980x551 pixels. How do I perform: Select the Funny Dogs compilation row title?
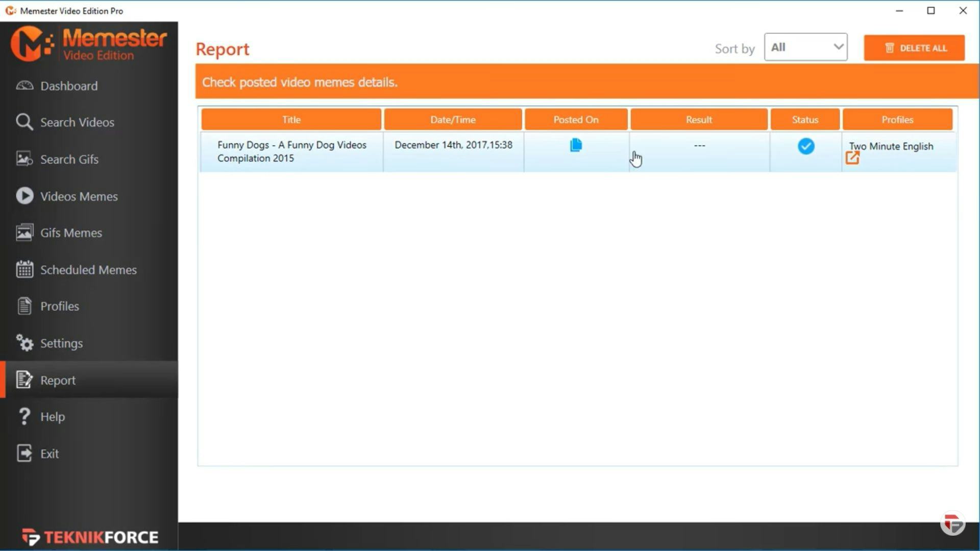click(x=291, y=152)
